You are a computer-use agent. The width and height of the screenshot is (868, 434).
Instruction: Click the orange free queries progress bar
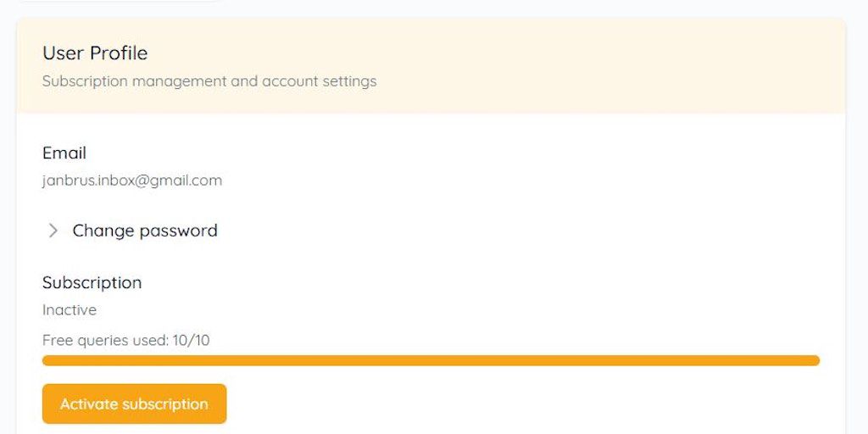431,360
